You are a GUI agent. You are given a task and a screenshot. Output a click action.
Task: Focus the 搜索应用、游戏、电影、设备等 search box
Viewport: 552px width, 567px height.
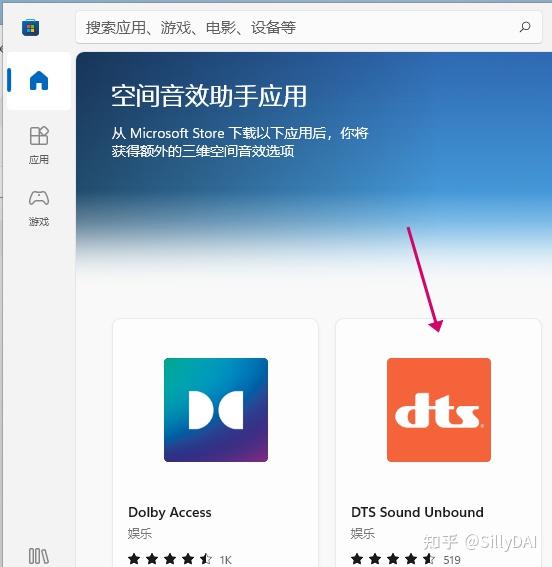309,27
